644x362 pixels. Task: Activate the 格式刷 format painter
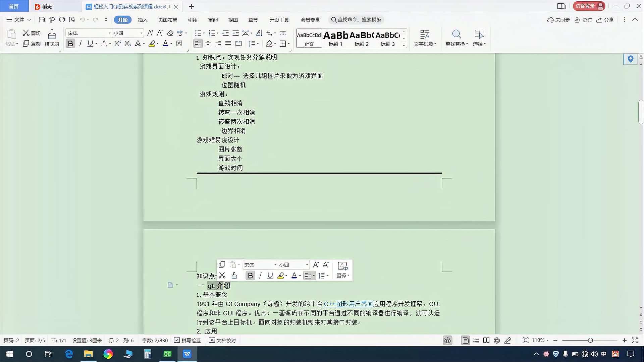click(52, 38)
